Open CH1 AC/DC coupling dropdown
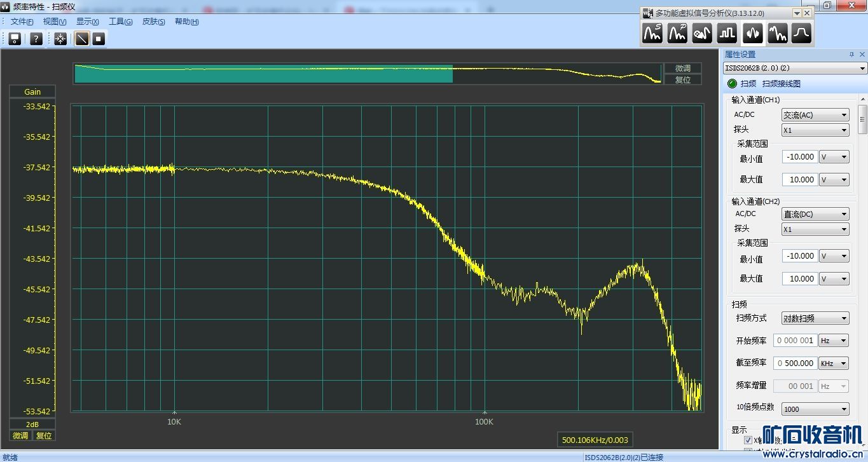This screenshot has height=462, width=868. tap(815, 115)
